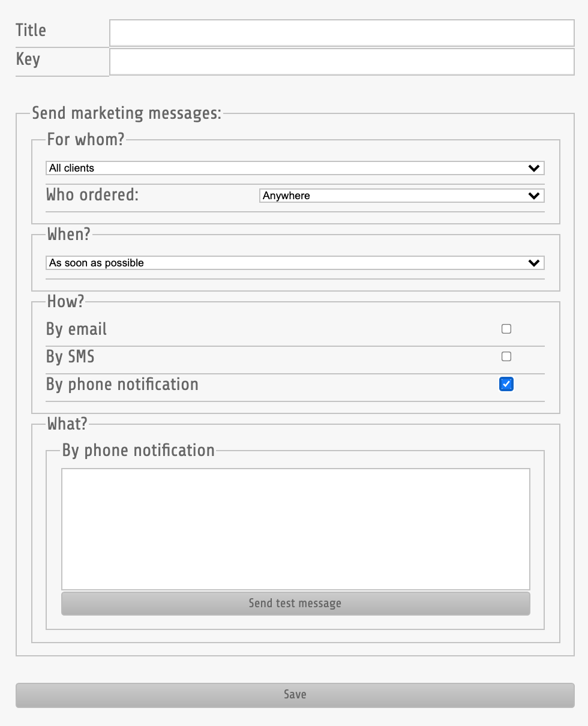Click the Key label
This screenshot has height=726, width=588.
pyautogui.click(x=28, y=59)
